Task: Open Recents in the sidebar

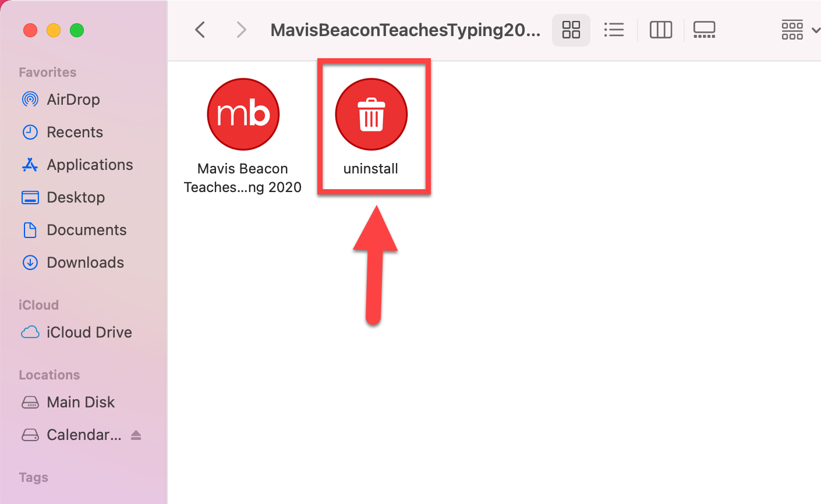Action: click(x=75, y=132)
